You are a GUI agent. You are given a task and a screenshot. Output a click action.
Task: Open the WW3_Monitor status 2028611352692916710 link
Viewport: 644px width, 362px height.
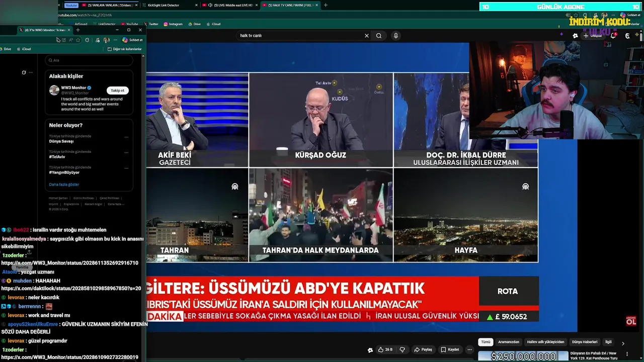70,263
